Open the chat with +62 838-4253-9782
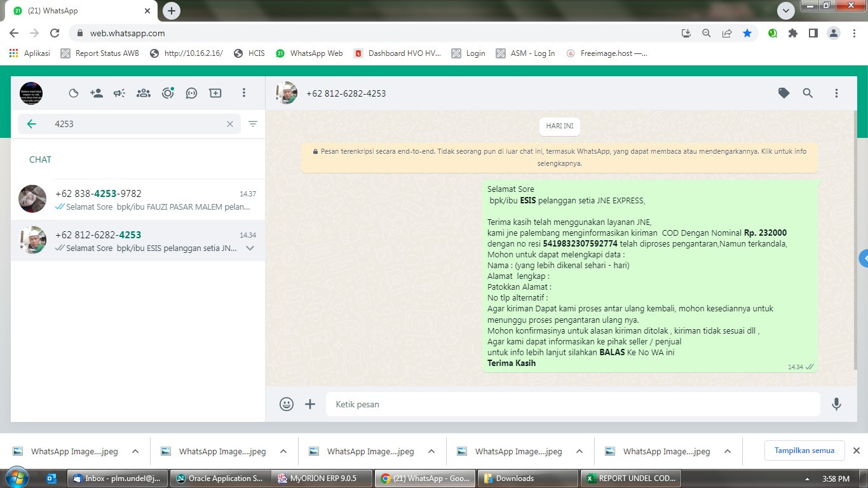Screen dimensions: 868x488 [138, 200]
